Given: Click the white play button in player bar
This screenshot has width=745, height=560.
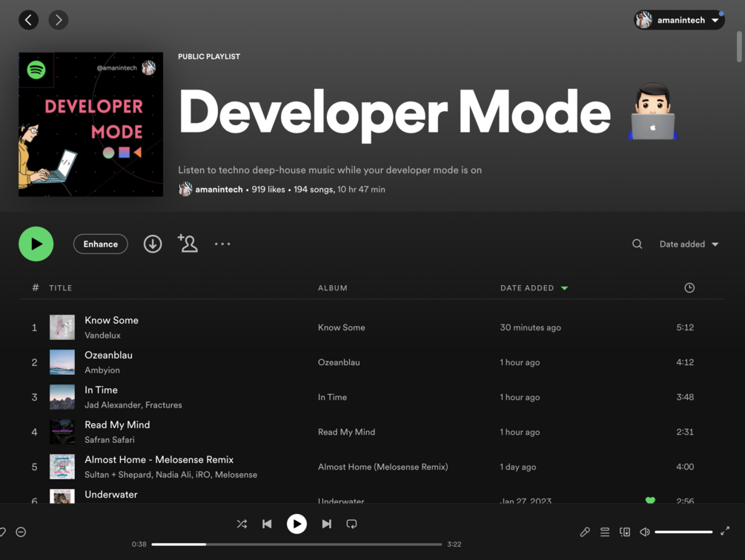Looking at the screenshot, I should pos(297,524).
